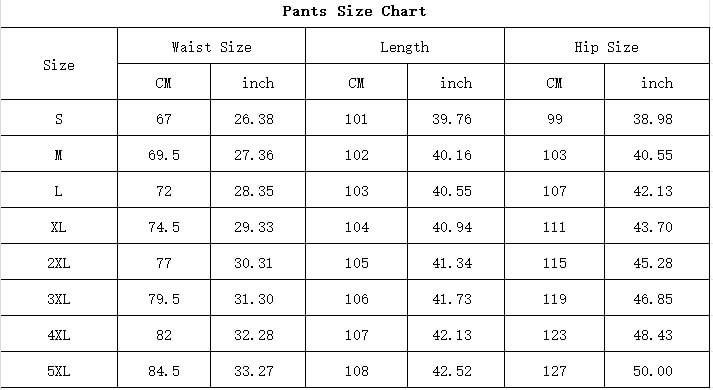This screenshot has width=713, height=390.
Task: Select the Waist Size column header
Action: pyautogui.click(x=211, y=47)
